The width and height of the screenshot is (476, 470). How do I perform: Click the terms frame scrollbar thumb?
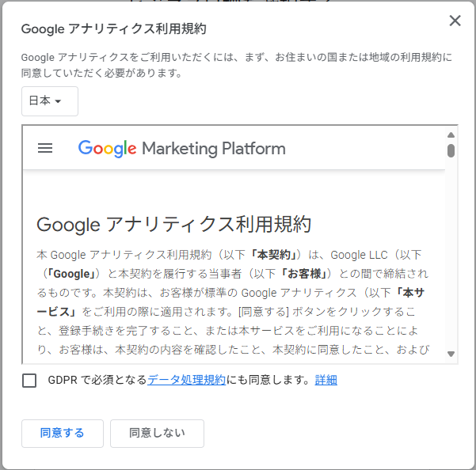click(x=451, y=150)
